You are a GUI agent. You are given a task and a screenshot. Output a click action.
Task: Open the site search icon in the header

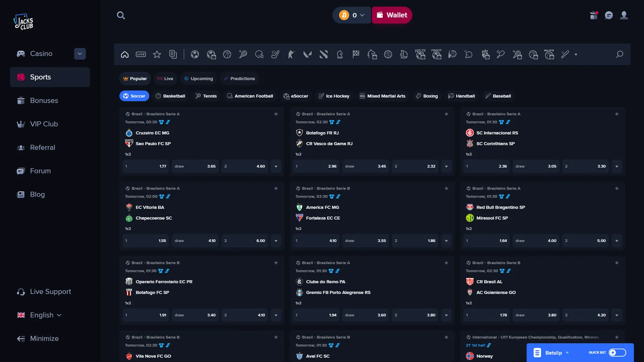click(x=121, y=15)
